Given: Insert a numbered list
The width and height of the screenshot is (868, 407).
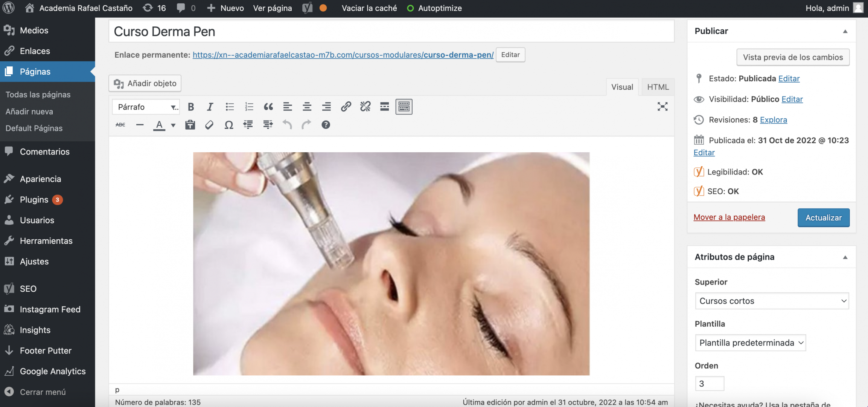Looking at the screenshot, I should [x=249, y=107].
